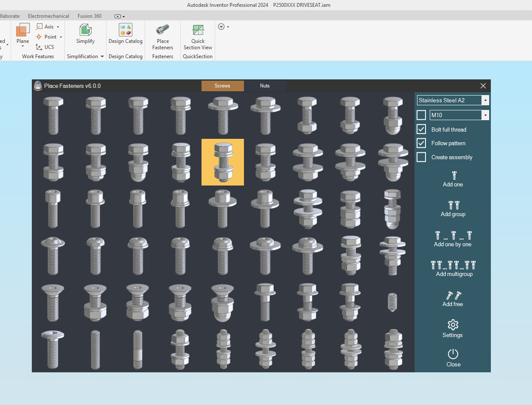
Task: Open the Design Catalog tool
Action: click(x=125, y=31)
